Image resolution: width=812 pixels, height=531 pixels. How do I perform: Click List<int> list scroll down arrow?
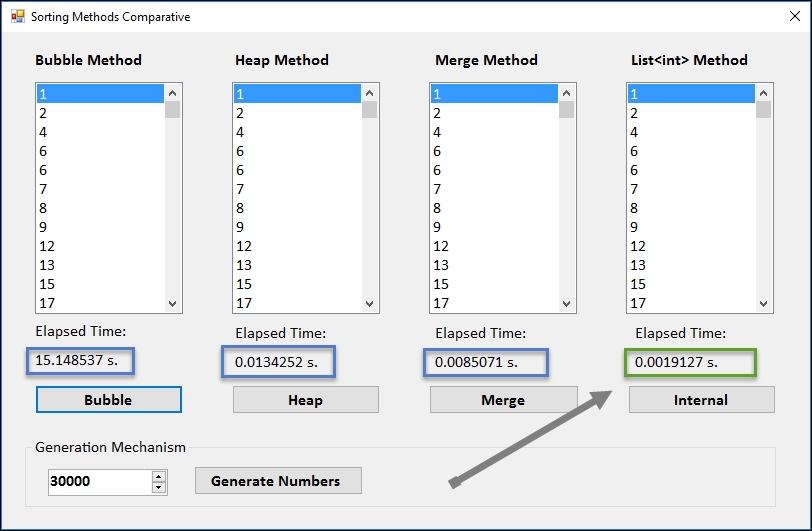[x=763, y=304]
